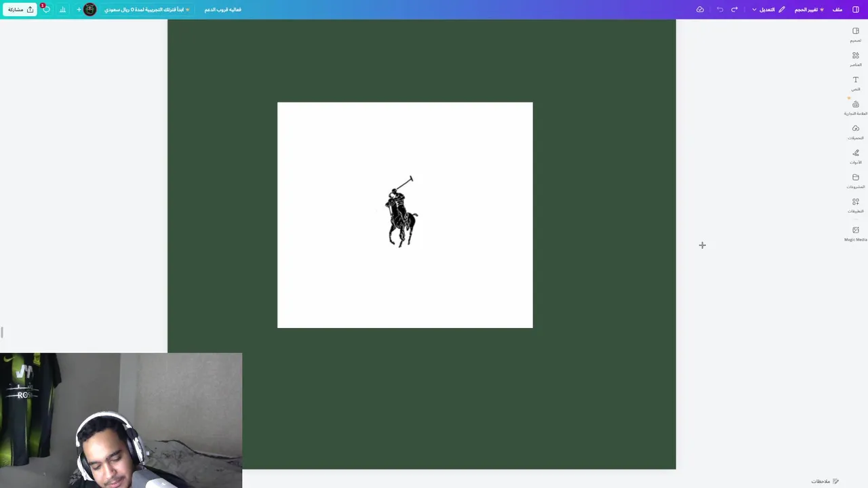The height and width of the screenshot is (488, 868).
Task: Open the Uploads (التحميلات) panel
Action: click(855, 132)
